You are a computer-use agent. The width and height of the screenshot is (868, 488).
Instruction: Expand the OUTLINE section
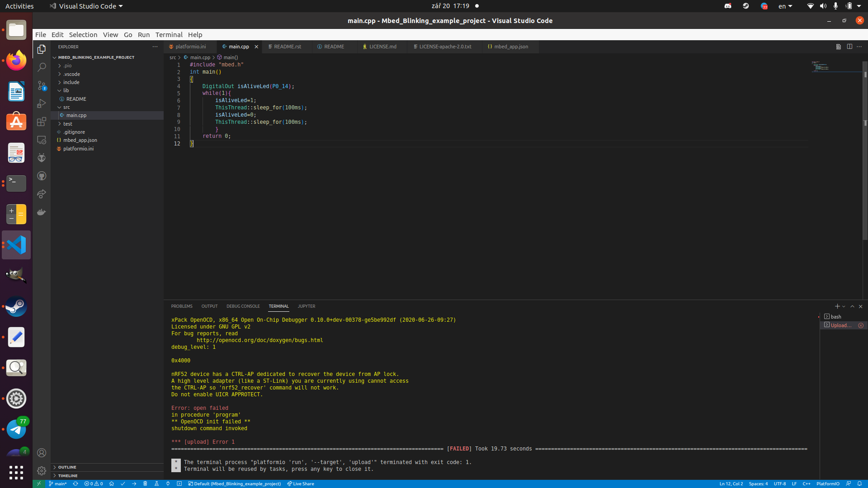tap(107, 467)
